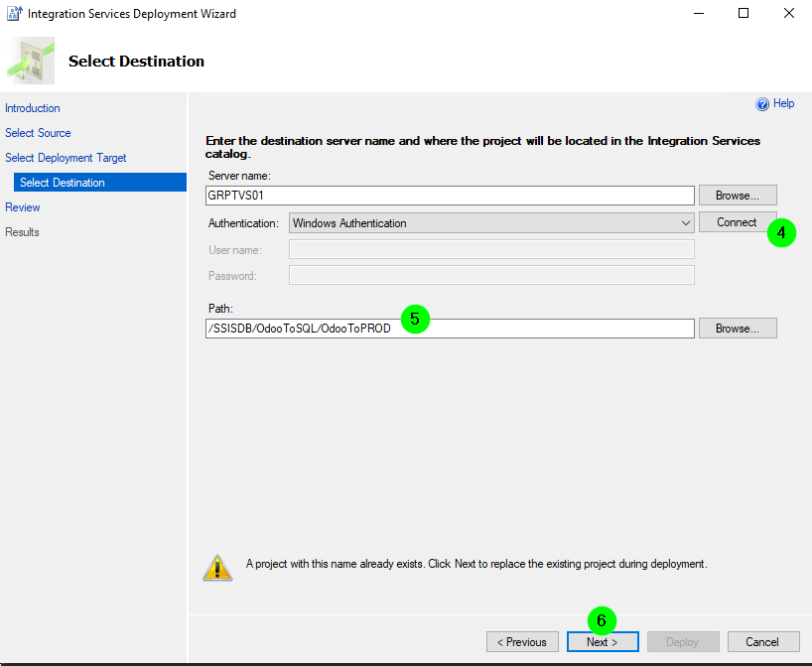Go to the Introduction step
This screenshot has width=812, height=666.
[x=33, y=108]
